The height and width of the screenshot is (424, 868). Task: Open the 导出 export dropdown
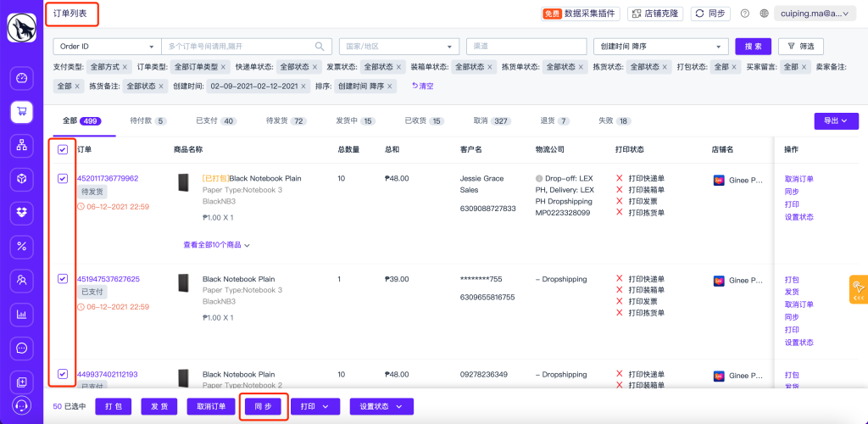point(836,121)
